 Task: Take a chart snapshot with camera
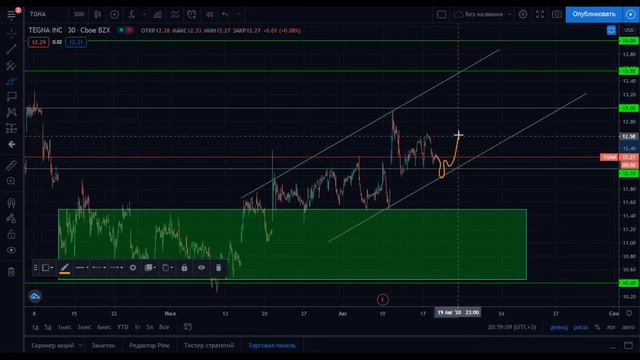coord(556,14)
